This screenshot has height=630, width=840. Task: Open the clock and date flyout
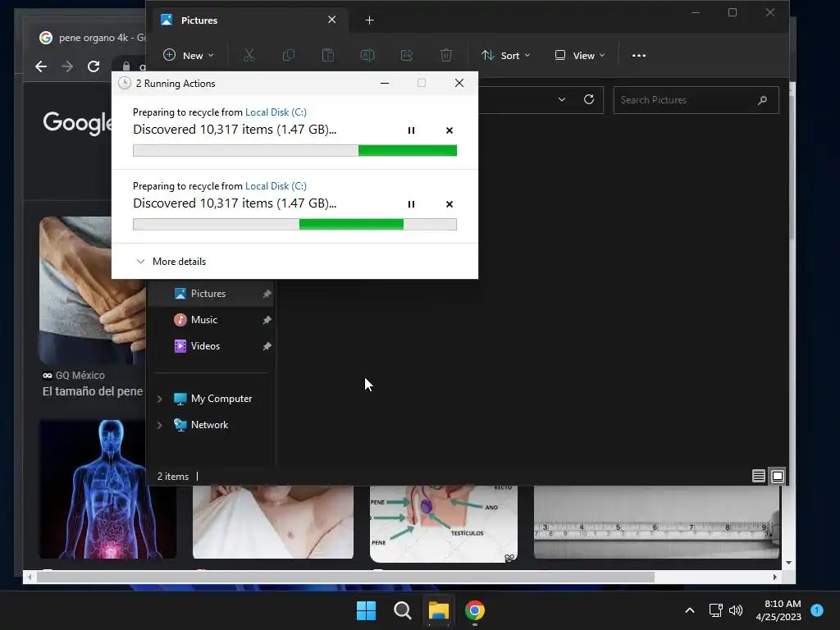coord(778,610)
